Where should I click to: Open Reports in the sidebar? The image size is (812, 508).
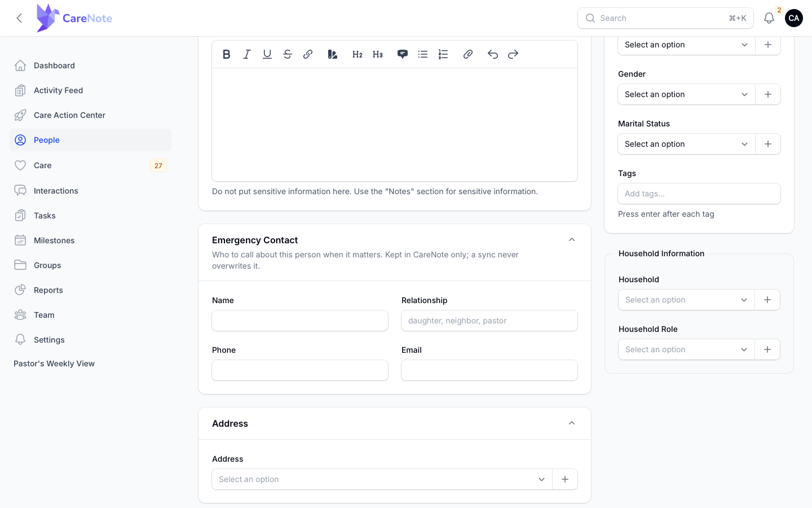click(90, 290)
